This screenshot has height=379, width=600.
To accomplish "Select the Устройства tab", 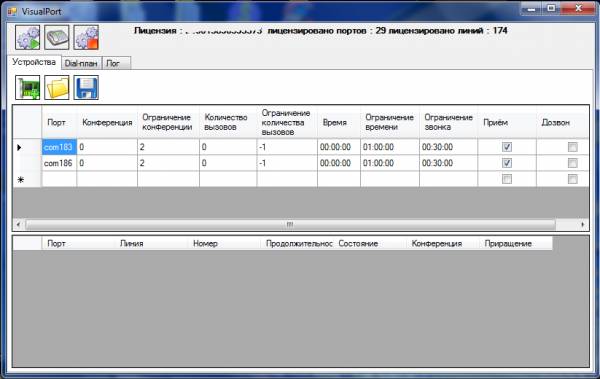I will tap(34, 62).
